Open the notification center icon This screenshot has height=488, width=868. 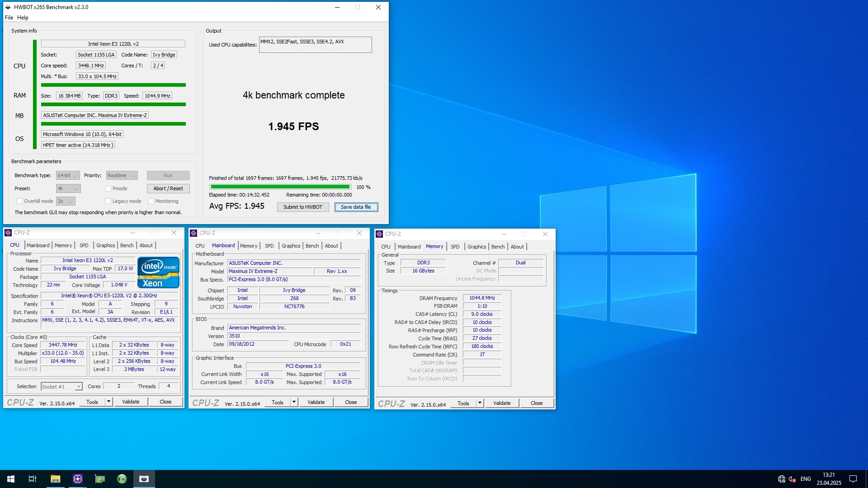pyautogui.click(x=853, y=479)
